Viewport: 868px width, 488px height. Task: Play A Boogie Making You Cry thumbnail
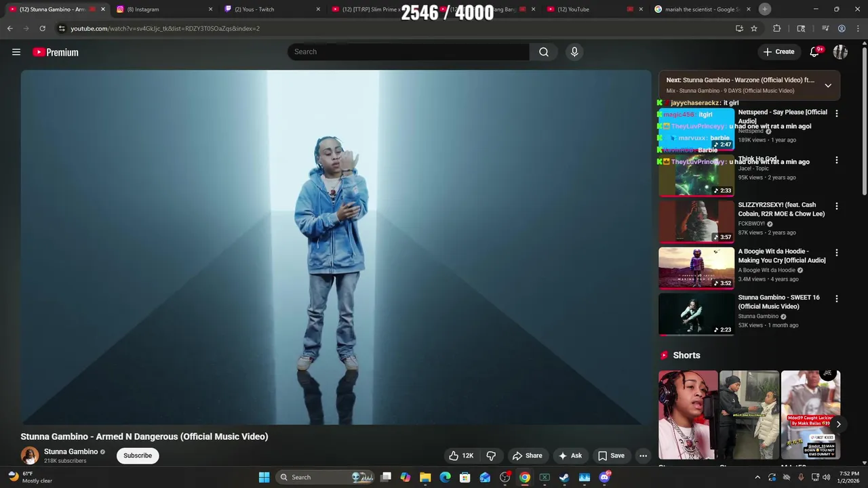[x=696, y=268]
